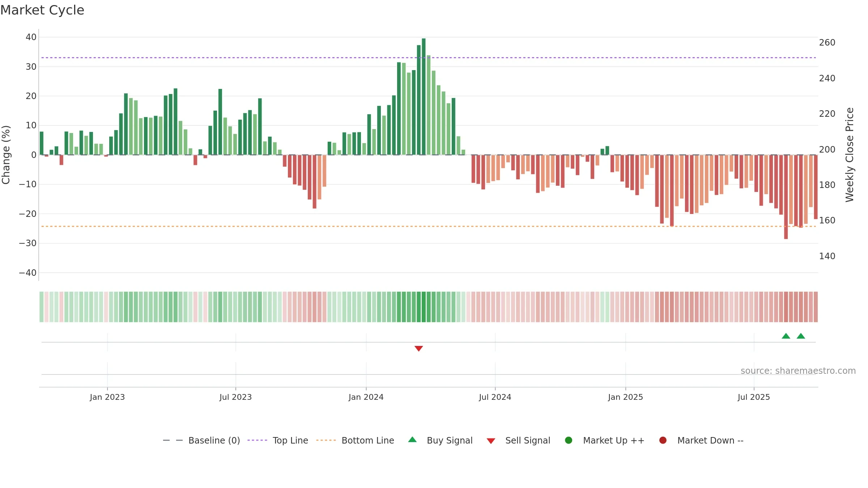Click the last green buy signal marker
This screenshot has width=868, height=488.
coord(801,336)
